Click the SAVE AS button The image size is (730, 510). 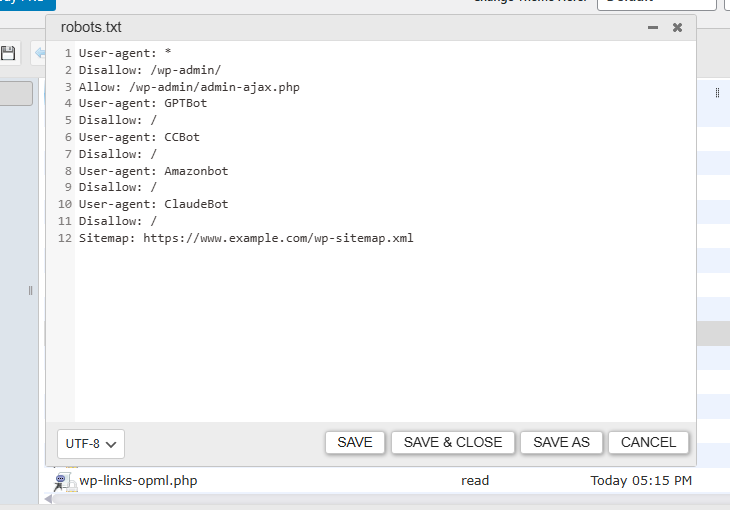pyautogui.click(x=561, y=442)
